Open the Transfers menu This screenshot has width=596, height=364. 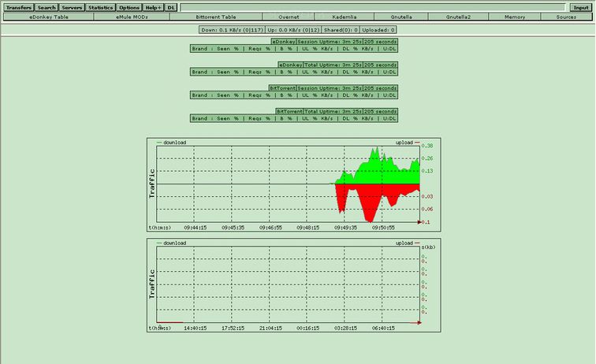pos(19,7)
